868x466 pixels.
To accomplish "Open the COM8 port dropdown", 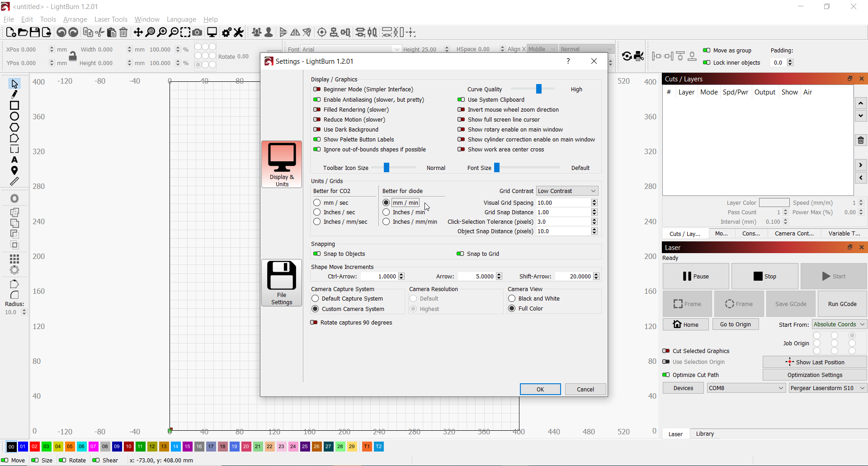I will tap(746, 388).
